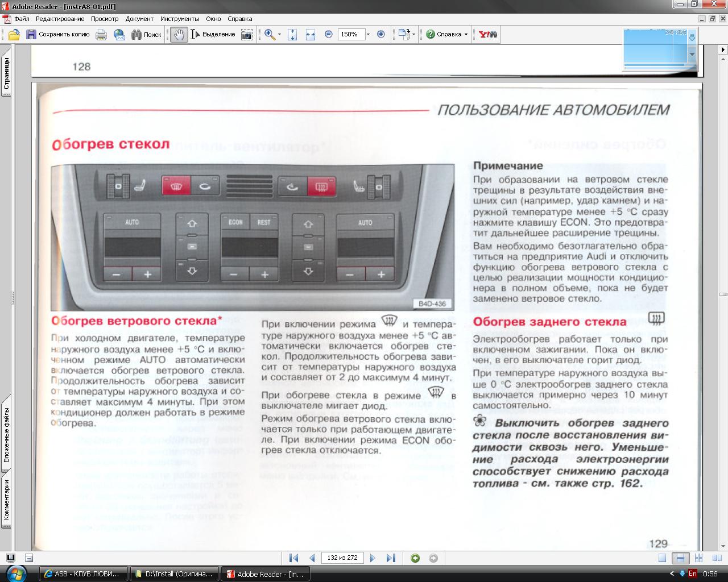
Task: Click the Print icon in toolbar
Action: click(x=101, y=35)
